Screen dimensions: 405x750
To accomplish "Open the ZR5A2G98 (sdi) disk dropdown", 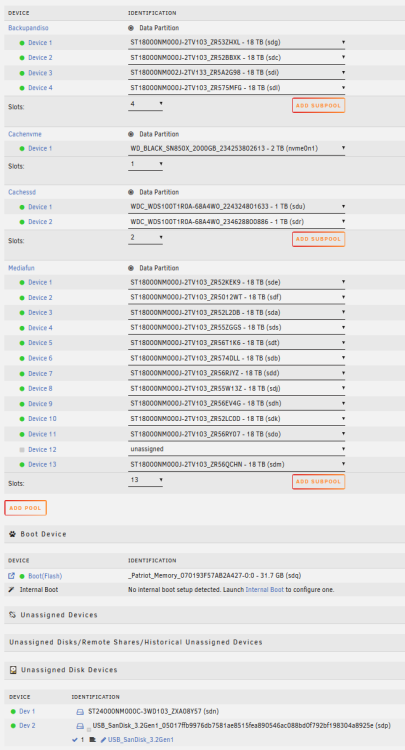I will pyautogui.click(x=237, y=73).
